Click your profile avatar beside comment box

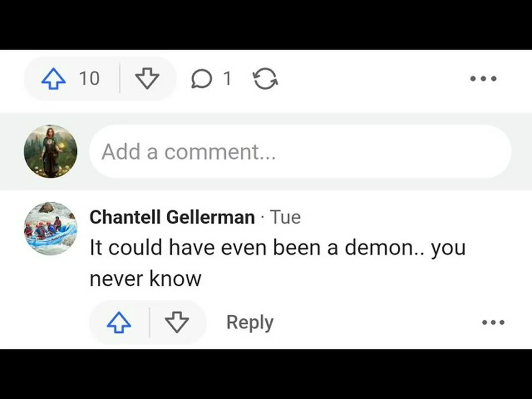51,151
